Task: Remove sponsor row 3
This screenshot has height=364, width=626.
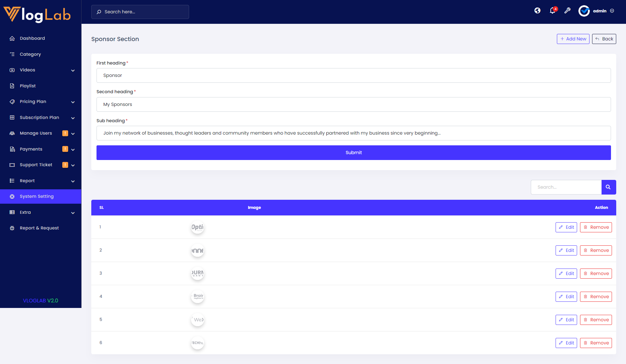Action: (596, 273)
